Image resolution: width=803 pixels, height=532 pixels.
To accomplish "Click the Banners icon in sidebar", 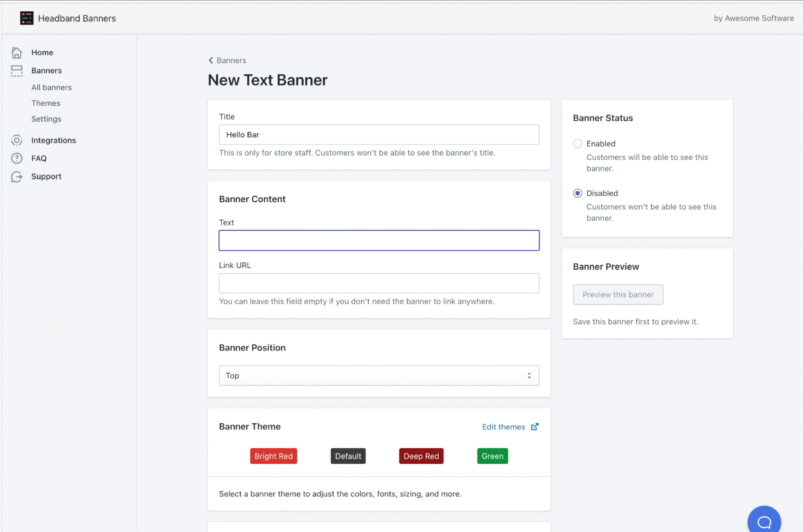I will 17,71.
